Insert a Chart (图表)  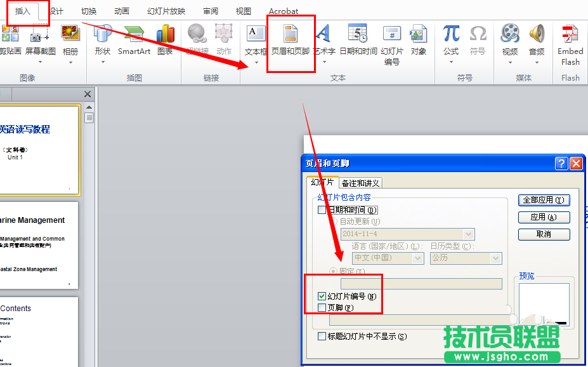(165, 33)
